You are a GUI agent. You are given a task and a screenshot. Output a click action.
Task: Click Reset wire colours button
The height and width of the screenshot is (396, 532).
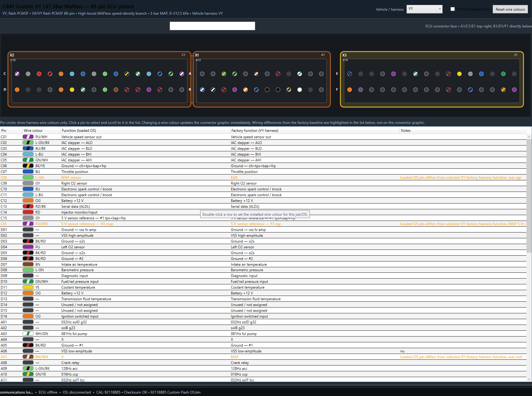point(510,9)
